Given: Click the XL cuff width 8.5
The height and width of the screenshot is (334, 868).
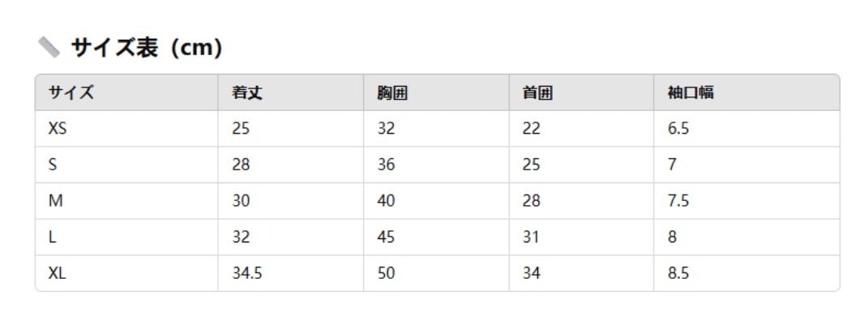Looking at the screenshot, I should (x=678, y=273).
